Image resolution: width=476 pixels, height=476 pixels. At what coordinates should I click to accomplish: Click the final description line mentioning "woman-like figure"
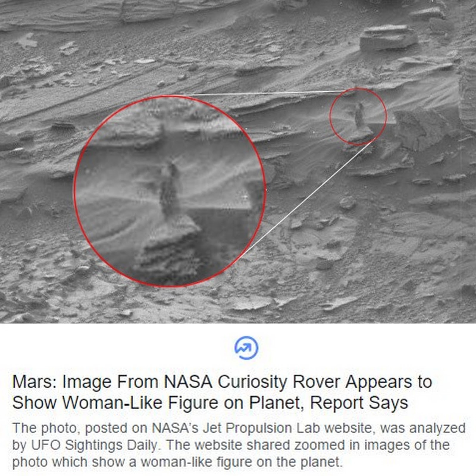[x=178, y=462]
